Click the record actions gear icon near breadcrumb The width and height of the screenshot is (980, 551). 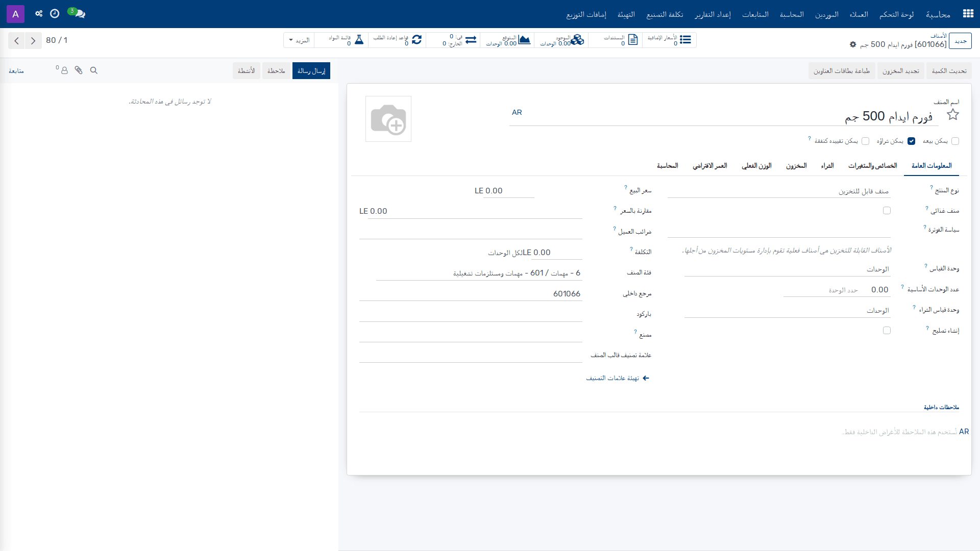pyautogui.click(x=853, y=44)
